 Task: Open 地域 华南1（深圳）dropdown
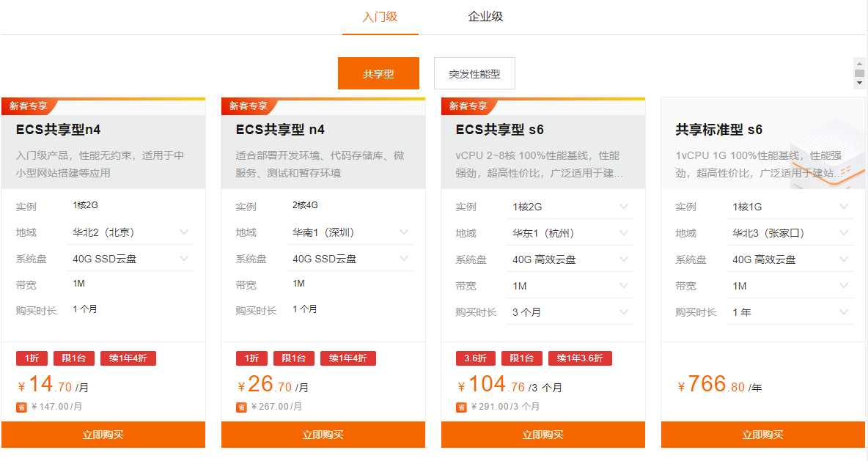pyautogui.click(x=350, y=232)
